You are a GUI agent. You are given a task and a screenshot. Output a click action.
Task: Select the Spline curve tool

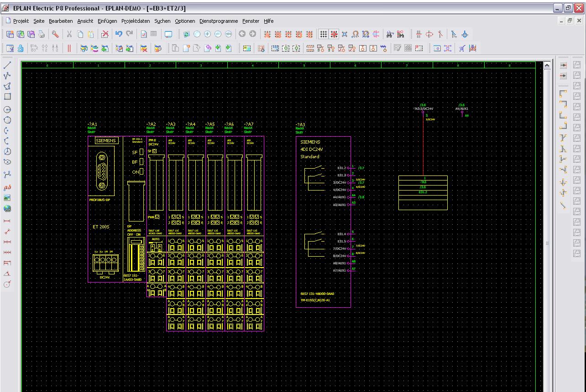[7, 174]
